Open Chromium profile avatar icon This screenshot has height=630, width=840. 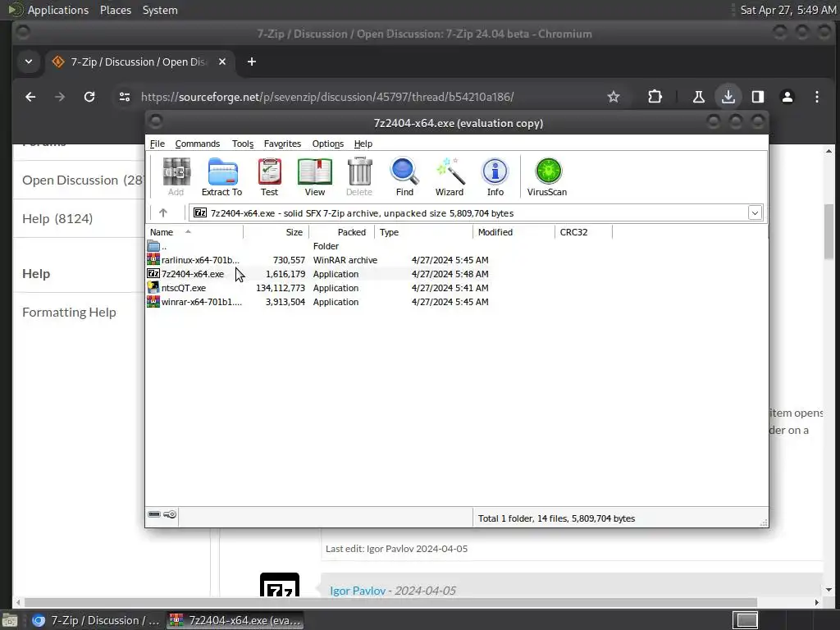tap(787, 97)
